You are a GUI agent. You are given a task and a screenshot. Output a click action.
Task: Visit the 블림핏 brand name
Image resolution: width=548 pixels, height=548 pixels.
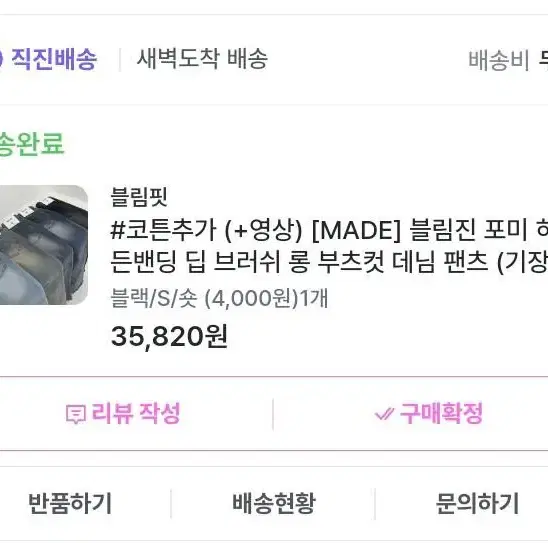tap(139, 196)
